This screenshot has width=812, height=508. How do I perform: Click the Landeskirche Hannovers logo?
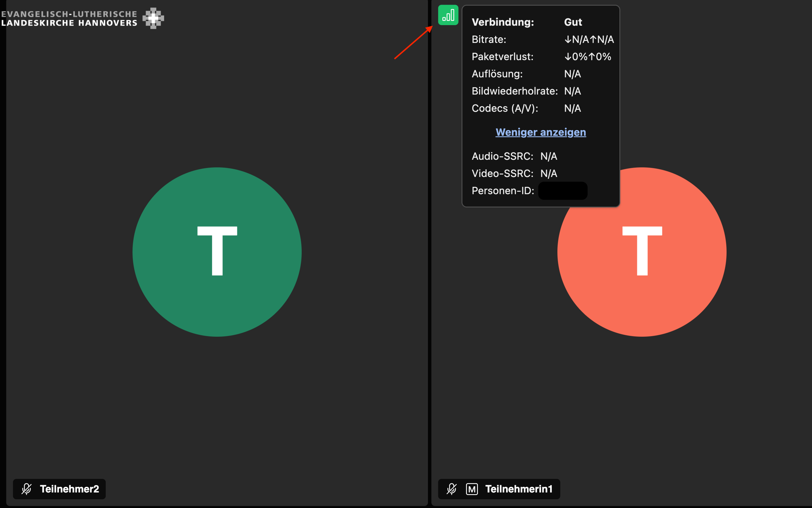(x=153, y=18)
